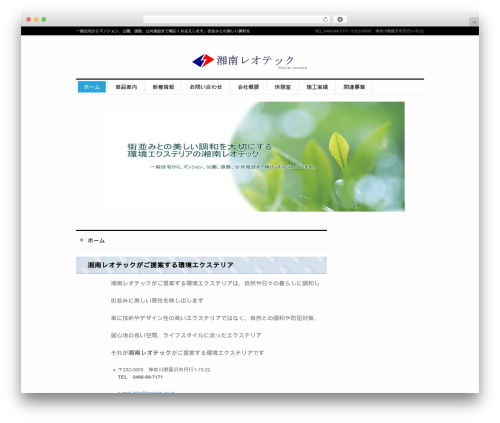This screenshot has width=500, height=423.
Task: Select the ホーム navigation tab
Action: pyautogui.click(x=92, y=87)
